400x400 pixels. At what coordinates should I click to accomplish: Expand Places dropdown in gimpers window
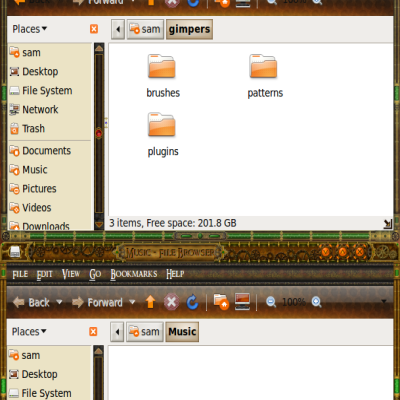(30, 29)
